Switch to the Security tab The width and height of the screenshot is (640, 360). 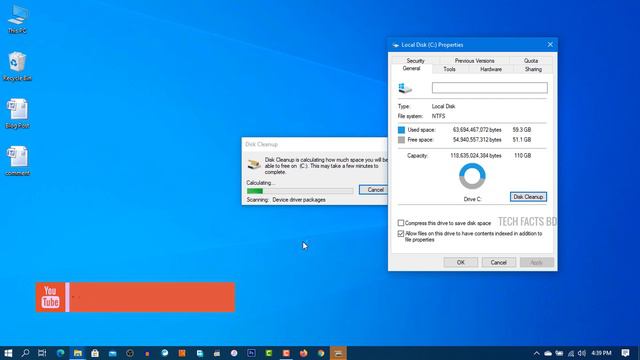pos(416,60)
